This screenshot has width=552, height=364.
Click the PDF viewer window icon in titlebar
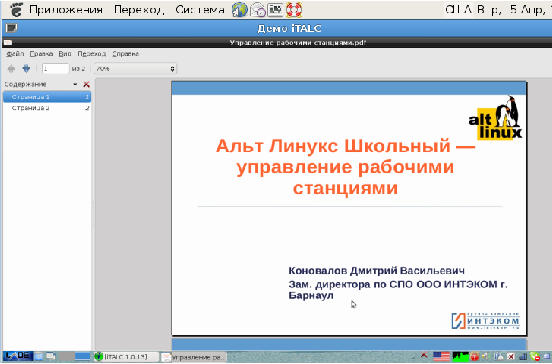[x=8, y=43]
